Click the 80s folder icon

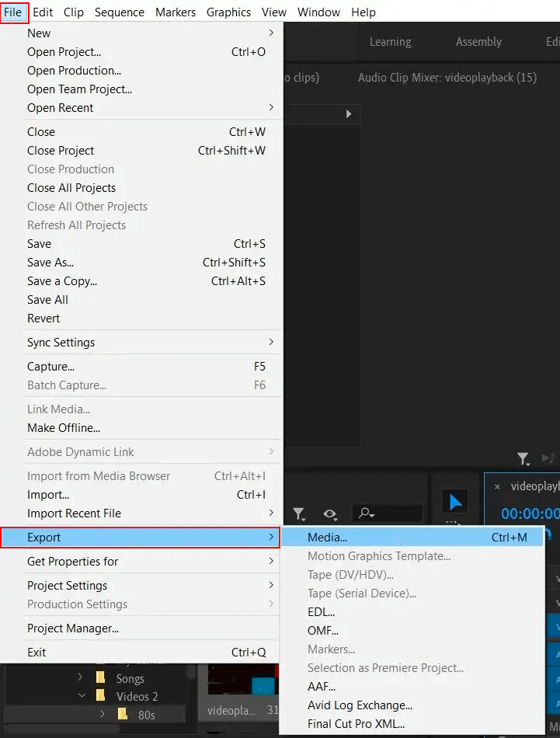pos(123,714)
